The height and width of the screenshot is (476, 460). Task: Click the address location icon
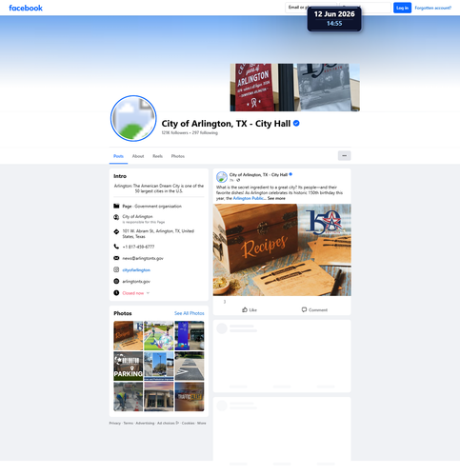(116, 231)
